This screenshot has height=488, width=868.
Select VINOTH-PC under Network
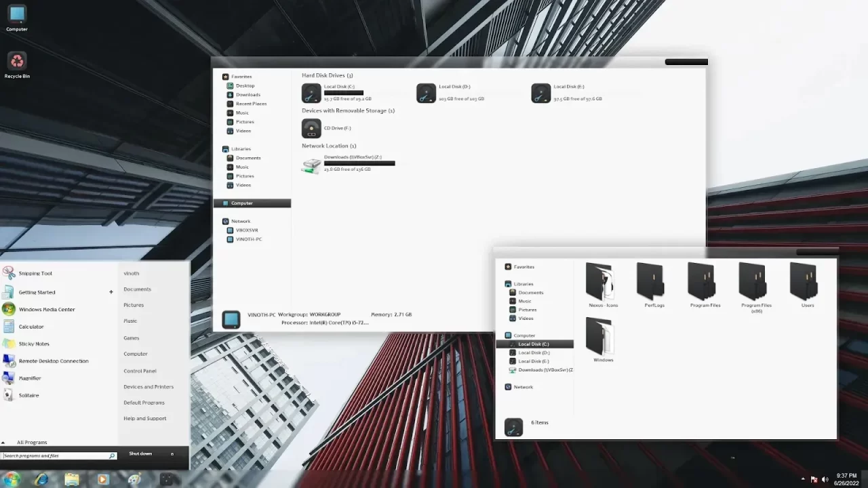(244, 239)
